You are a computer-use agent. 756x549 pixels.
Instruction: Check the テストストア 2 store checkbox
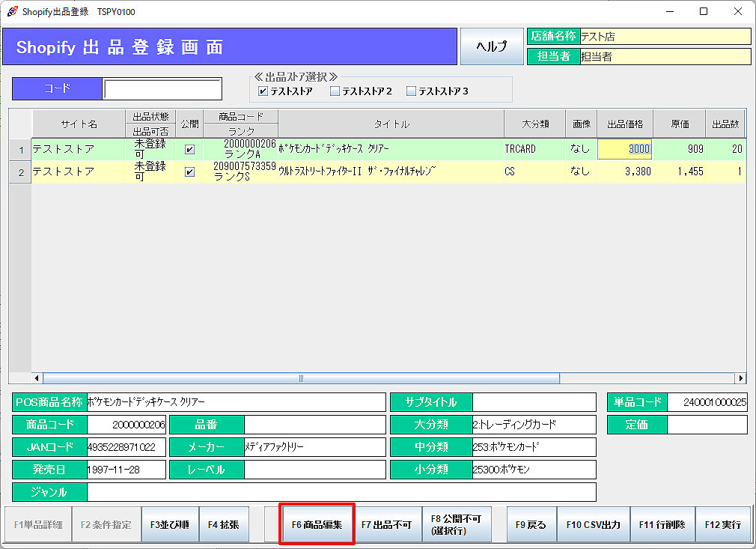point(335,91)
